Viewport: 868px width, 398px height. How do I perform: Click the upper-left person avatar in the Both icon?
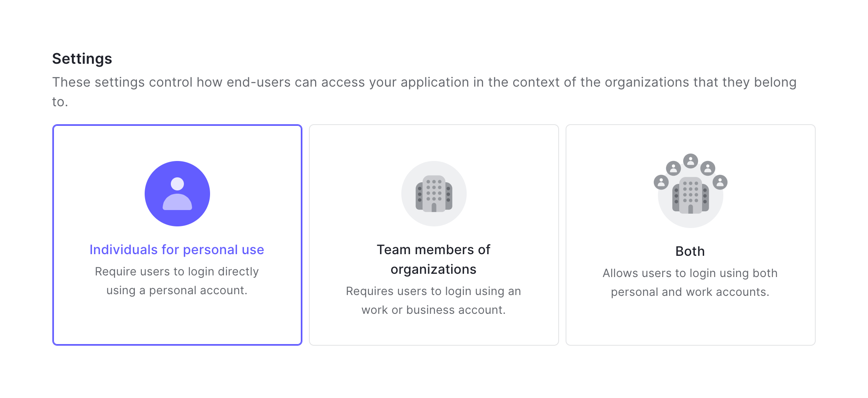point(673,168)
